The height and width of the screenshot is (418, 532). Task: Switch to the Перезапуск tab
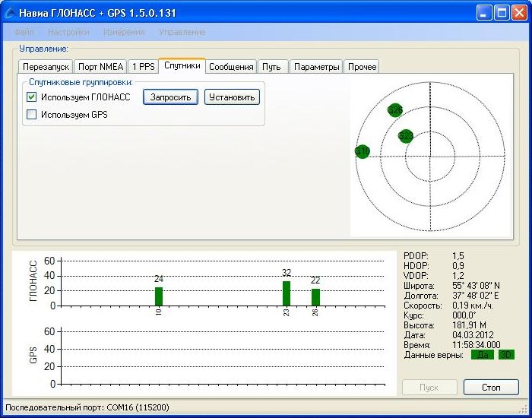point(46,67)
